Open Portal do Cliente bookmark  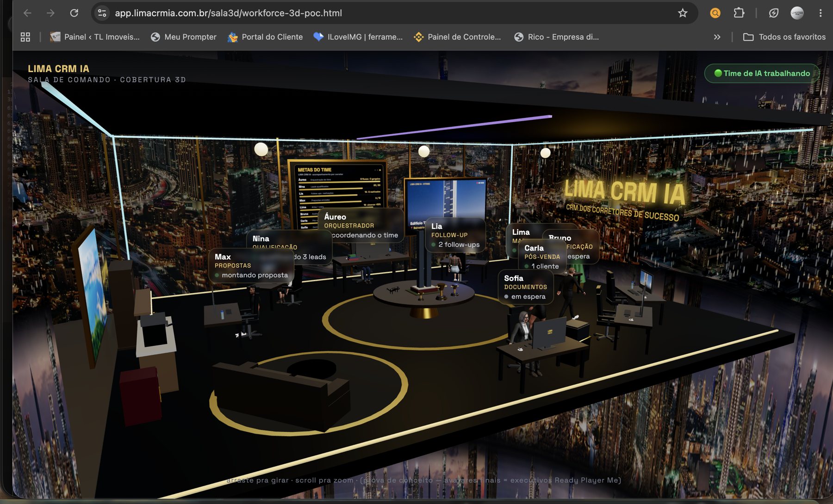[265, 37]
